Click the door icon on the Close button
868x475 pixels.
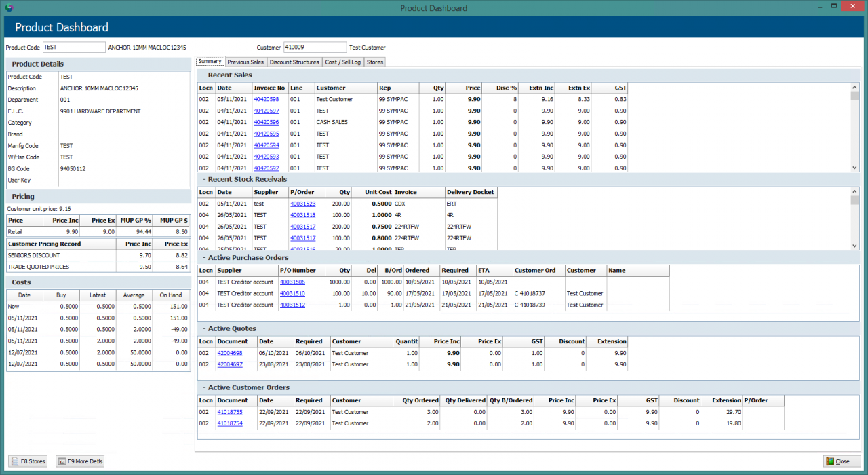pyautogui.click(x=830, y=461)
